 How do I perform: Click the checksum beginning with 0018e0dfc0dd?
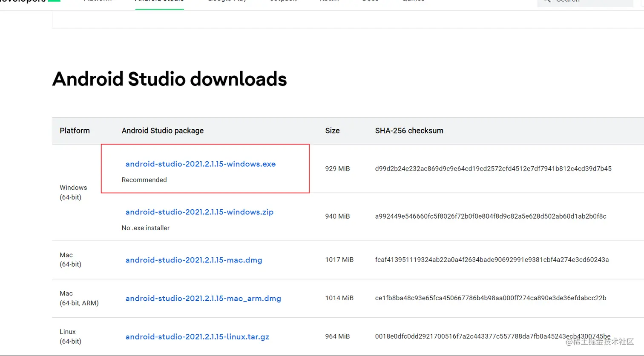point(493,336)
